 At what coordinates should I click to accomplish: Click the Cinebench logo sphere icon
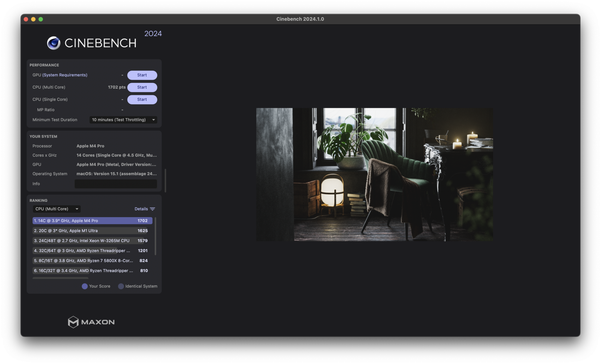54,43
